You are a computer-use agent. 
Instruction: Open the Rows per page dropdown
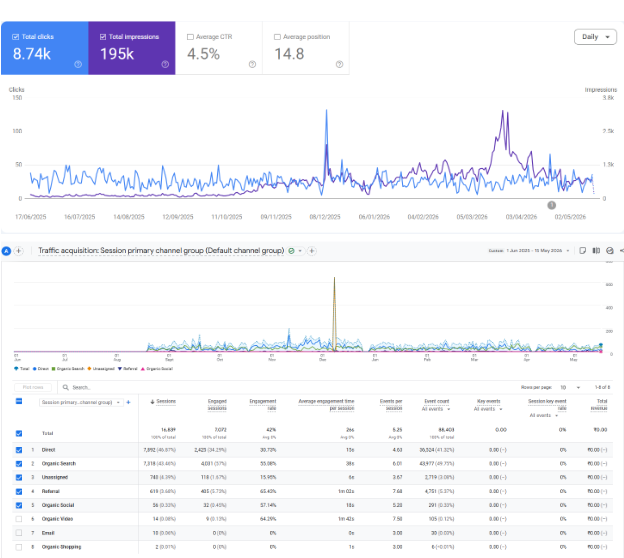570,387
